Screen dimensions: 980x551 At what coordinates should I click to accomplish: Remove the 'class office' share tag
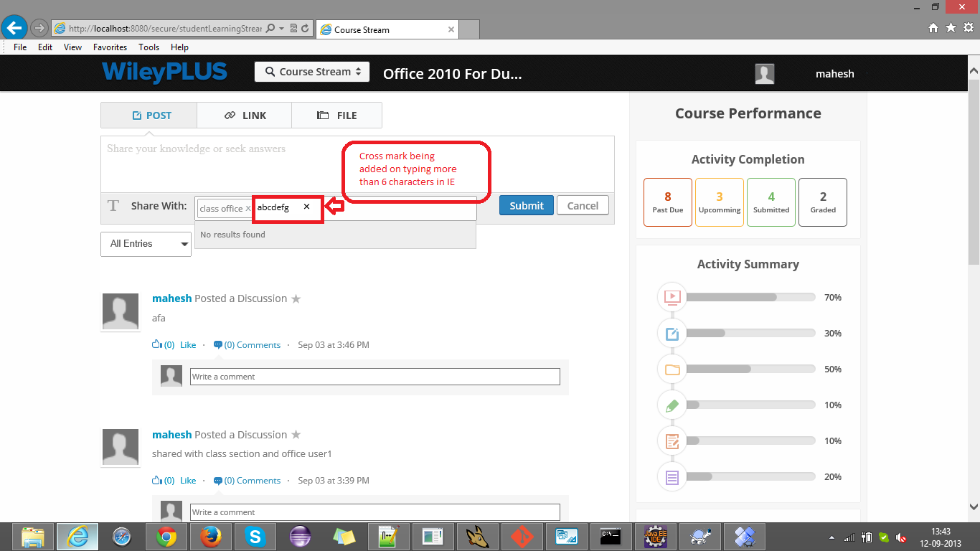tap(248, 209)
